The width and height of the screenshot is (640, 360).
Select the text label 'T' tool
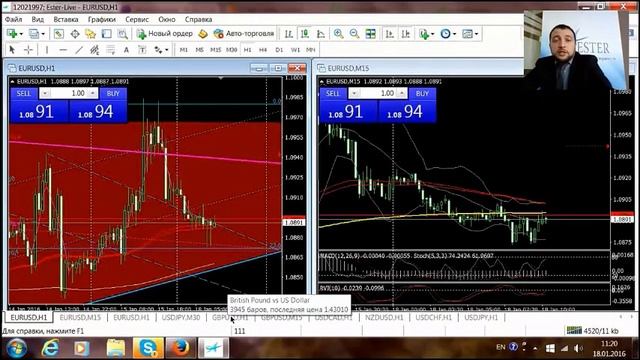point(142,50)
